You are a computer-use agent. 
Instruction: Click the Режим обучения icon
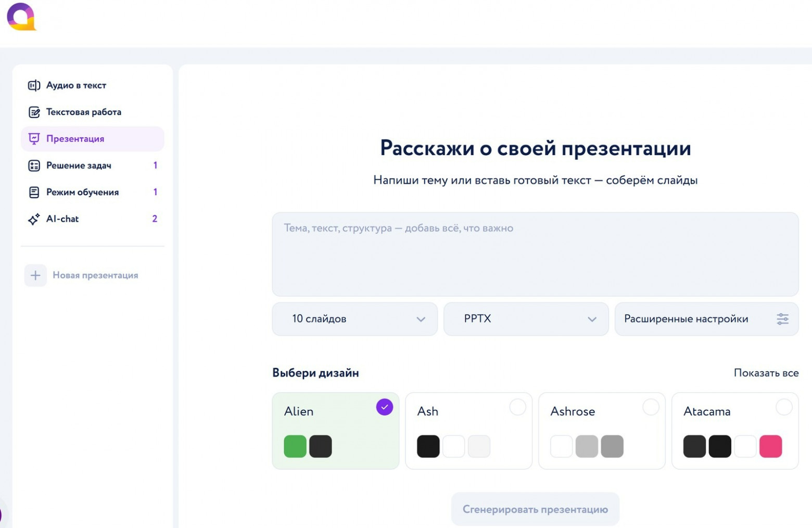34,192
